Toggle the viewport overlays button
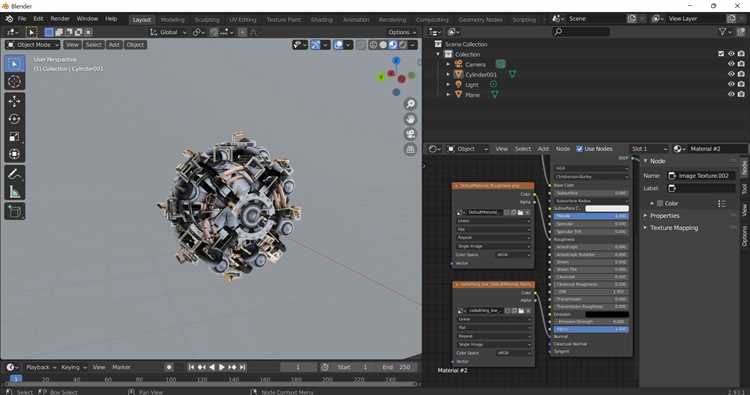This screenshot has width=750, height=395. (339, 44)
